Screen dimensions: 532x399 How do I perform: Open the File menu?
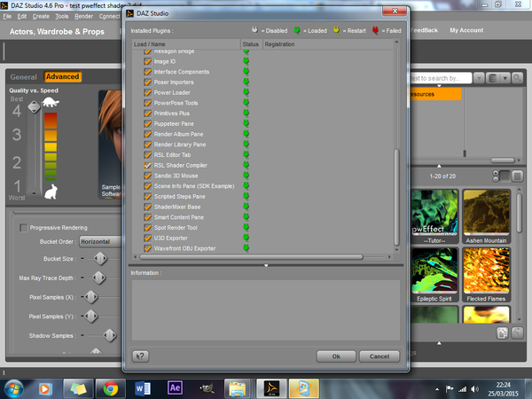(x=7, y=16)
